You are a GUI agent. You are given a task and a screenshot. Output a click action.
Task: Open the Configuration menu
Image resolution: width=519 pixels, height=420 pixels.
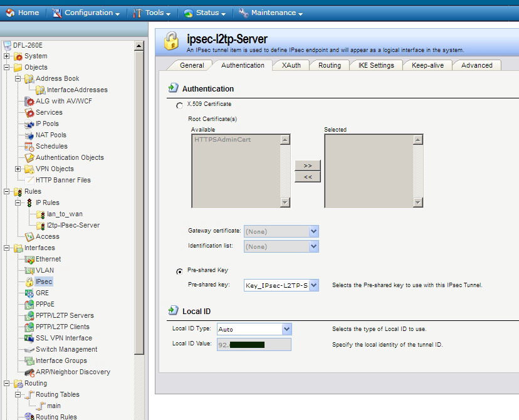coord(86,13)
